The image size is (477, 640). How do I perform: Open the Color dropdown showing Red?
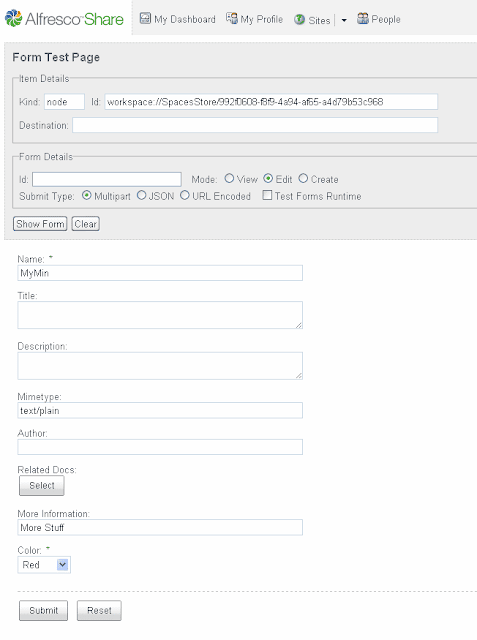(x=44, y=565)
